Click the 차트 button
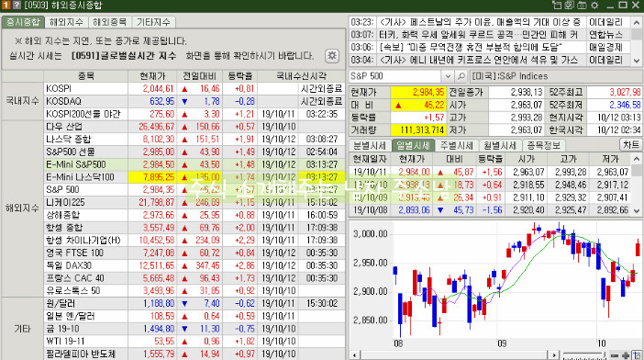This screenshot has height=360, width=644. tap(630, 145)
